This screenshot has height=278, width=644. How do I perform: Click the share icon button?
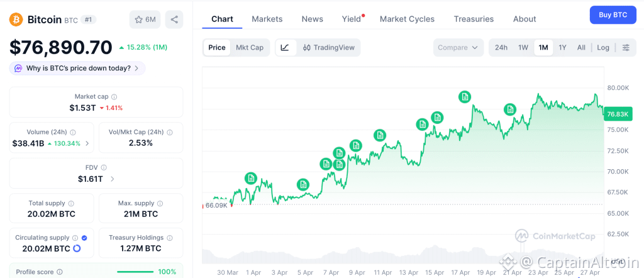[174, 19]
